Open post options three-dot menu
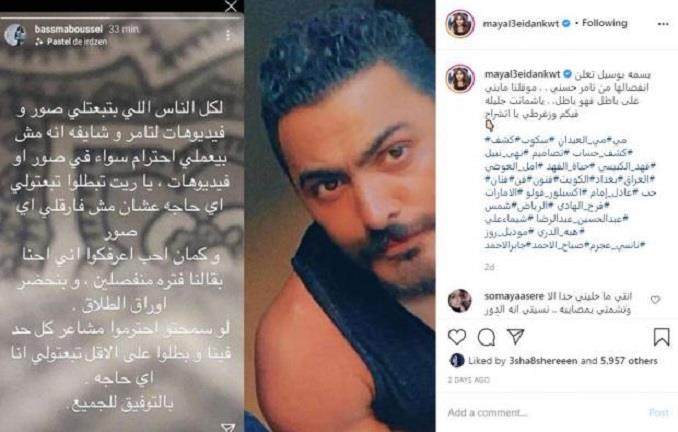The height and width of the screenshot is (432, 678). coord(663,24)
